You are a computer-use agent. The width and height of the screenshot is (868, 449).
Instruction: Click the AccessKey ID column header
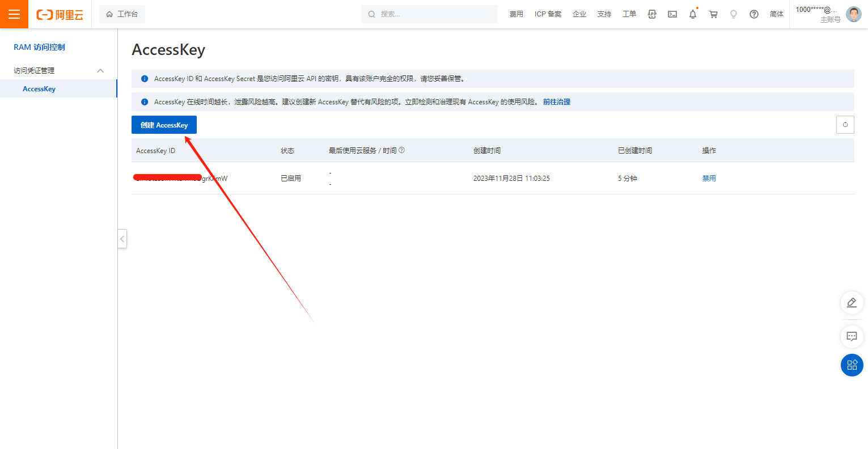[156, 151]
